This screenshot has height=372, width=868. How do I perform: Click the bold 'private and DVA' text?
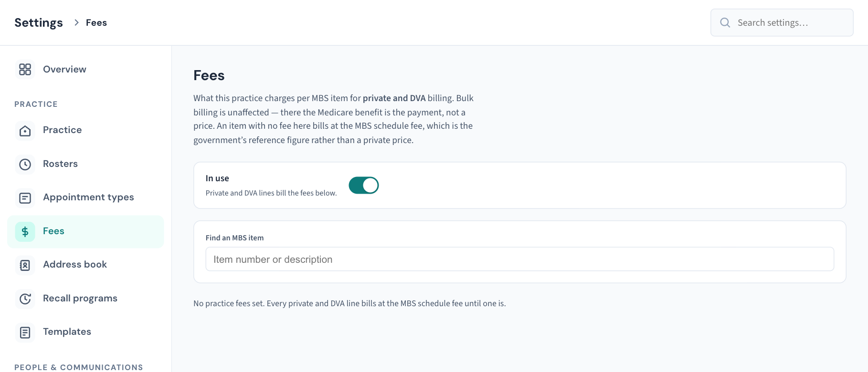pyautogui.click(x=394, y=98)
